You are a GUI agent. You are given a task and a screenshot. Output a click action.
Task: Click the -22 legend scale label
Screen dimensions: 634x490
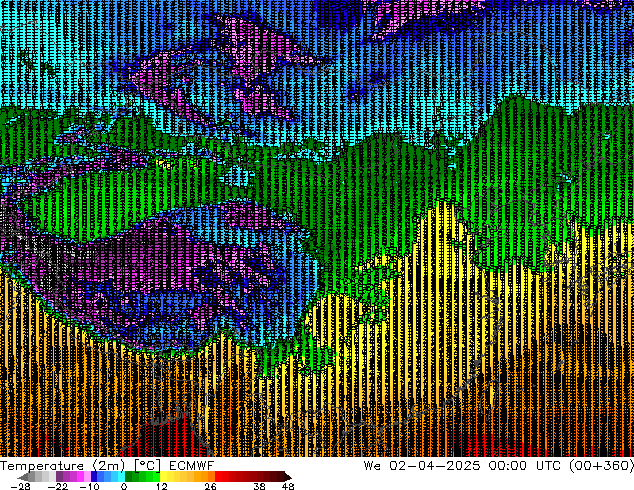click(x=58, y=486)
